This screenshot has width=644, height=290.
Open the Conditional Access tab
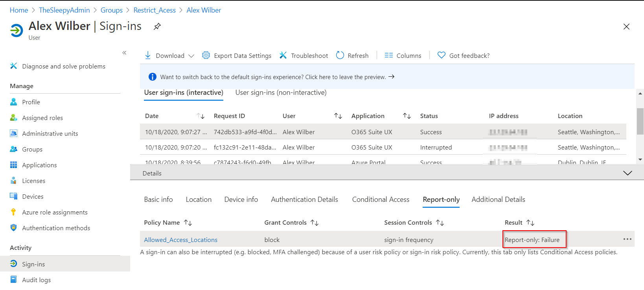[x=381, y=199]
